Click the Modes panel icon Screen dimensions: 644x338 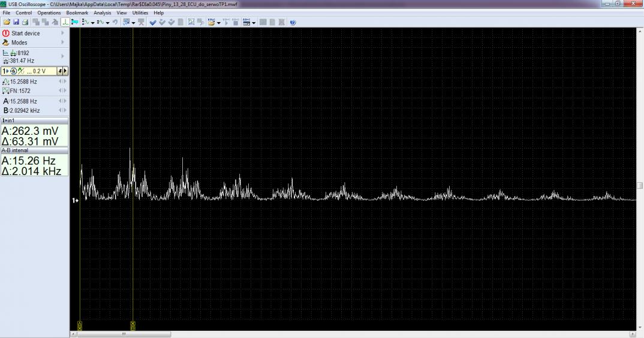point(6,43)
